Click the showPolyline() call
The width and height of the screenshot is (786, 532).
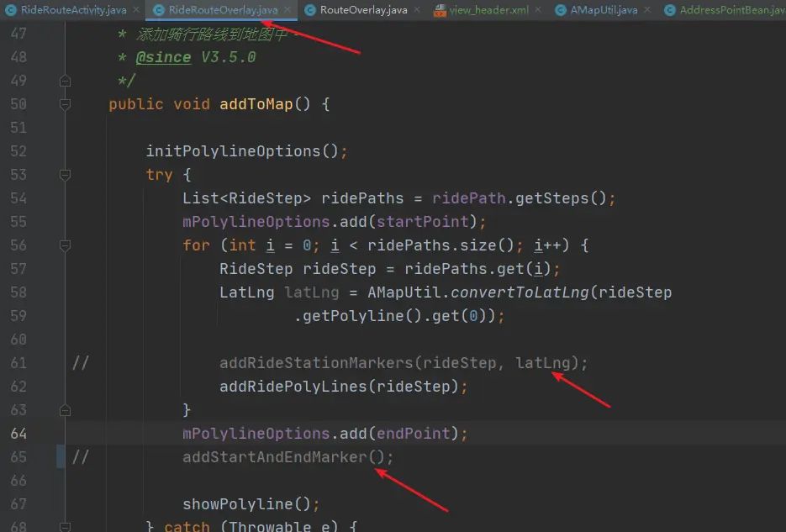[x=246, y=504]
